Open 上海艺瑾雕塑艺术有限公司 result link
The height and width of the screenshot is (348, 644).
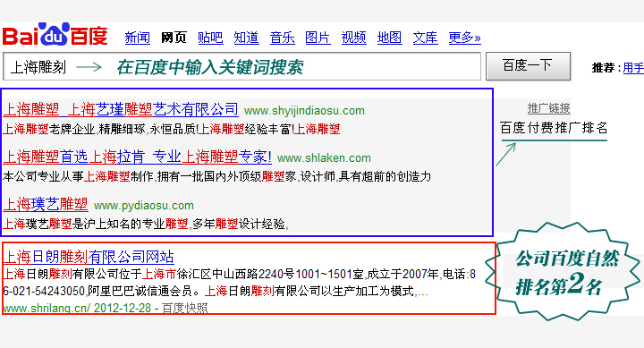click(121, 110)
